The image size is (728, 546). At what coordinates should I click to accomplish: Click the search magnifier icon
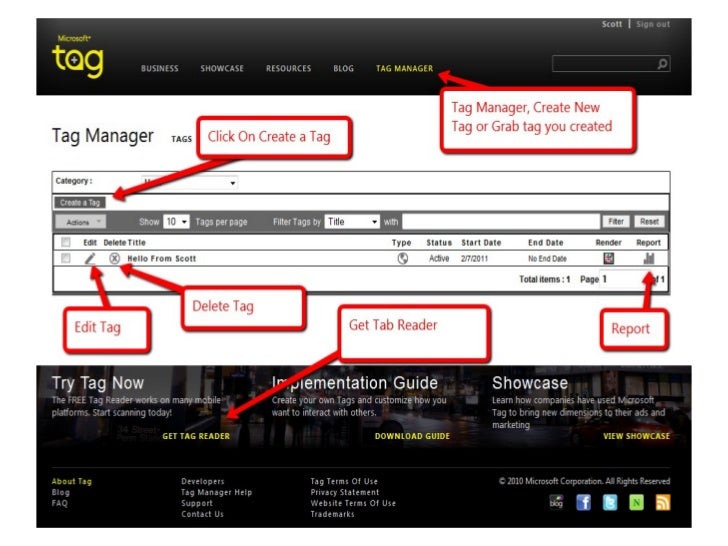click(663, 64)
